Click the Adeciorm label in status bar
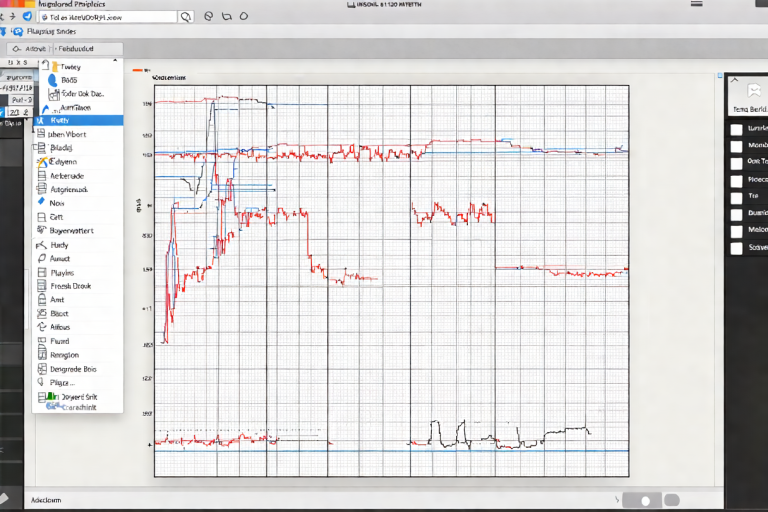This screenshot has height=512, width=768. click(46, 497)
